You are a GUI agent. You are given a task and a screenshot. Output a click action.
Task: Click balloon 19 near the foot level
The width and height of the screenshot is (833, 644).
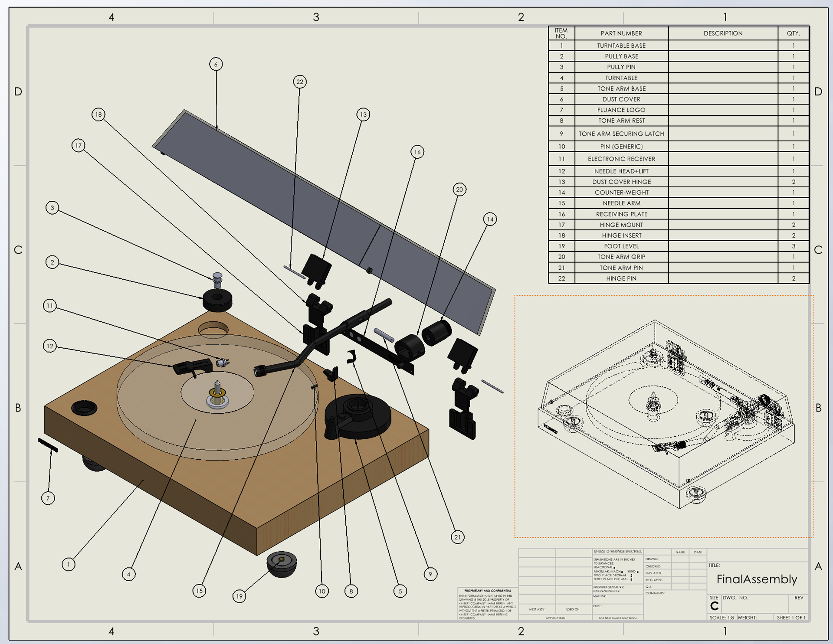[239, 596]
